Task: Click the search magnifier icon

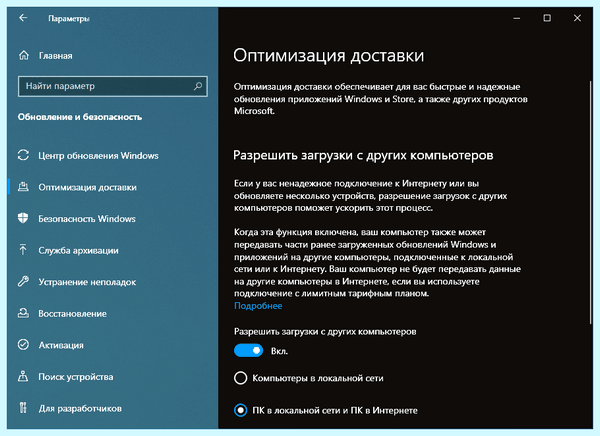Action: pos(198,86)
